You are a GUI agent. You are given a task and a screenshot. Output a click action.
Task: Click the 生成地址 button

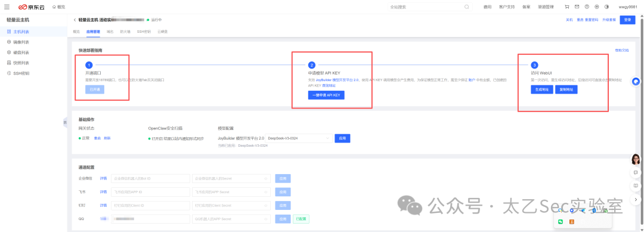pos(541,89)
